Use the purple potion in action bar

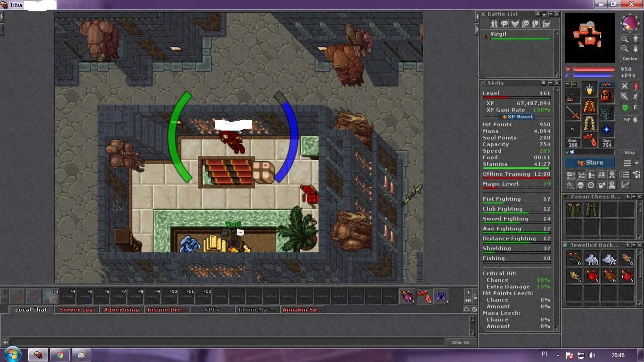[x=407, y=296]
